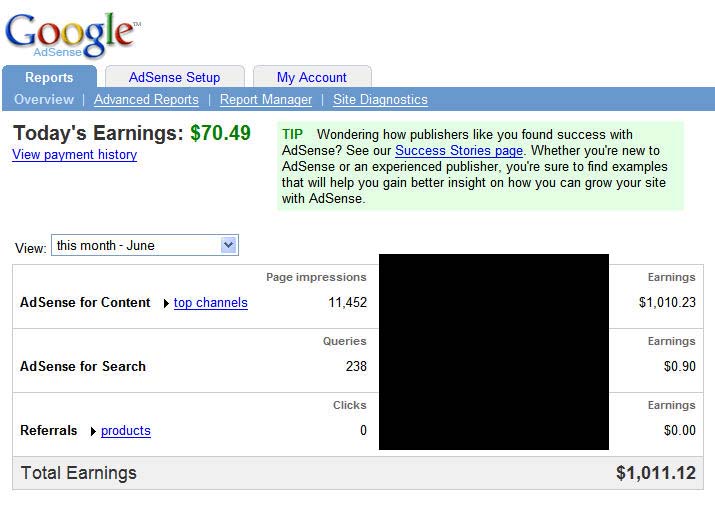This screenshot has width=715, height=505.
Task: Click AdSense for Content earnings $1,010.23
Action: tap(667, 302)
